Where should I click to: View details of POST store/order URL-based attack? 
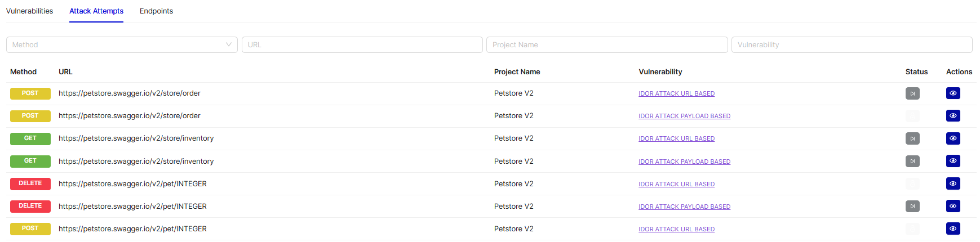[952, 93]
